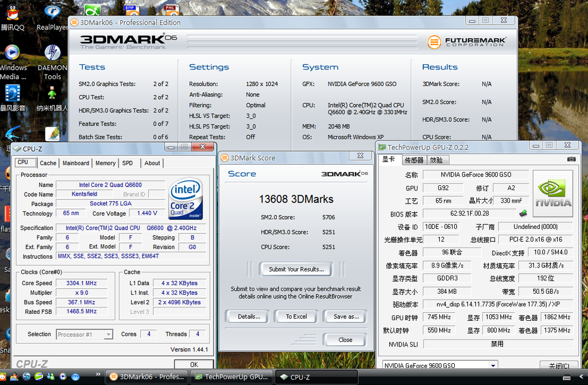Click the Save as button

pyautogui.click(x=345, y=317)
